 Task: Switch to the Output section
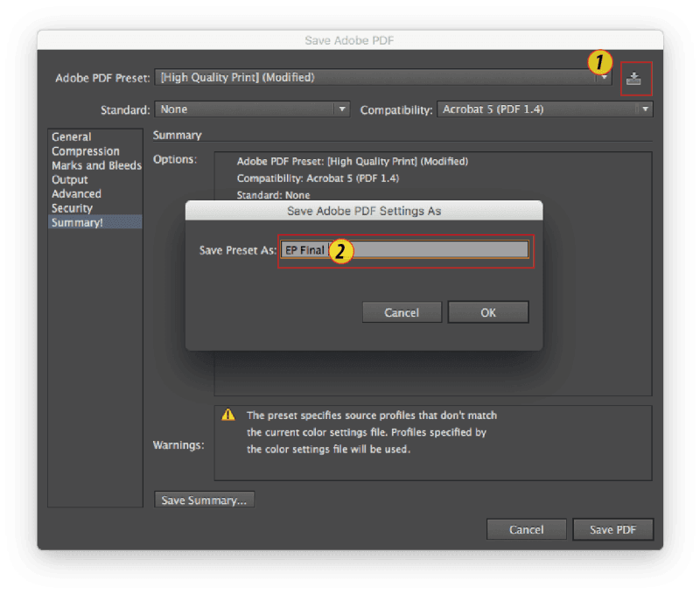(70, 179)
